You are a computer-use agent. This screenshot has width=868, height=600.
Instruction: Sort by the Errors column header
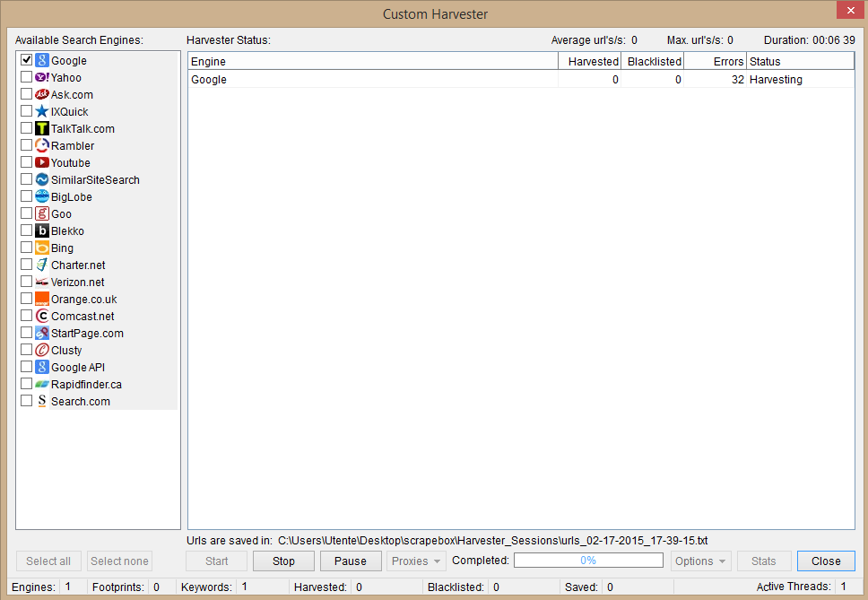click(716, 61)
